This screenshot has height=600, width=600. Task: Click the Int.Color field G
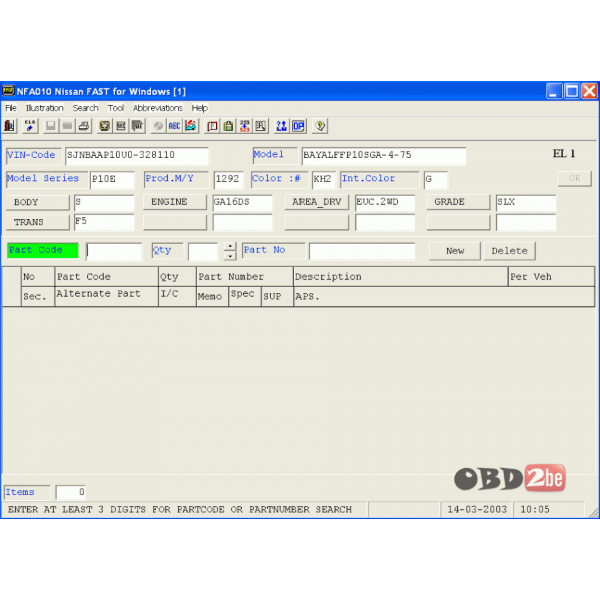[x=435, y=179]
